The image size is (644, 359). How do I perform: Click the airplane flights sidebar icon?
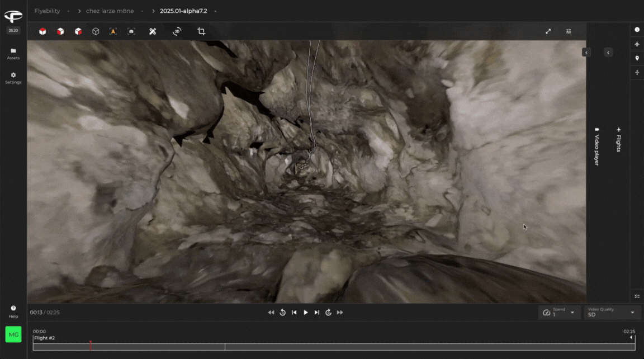point(637,44)
